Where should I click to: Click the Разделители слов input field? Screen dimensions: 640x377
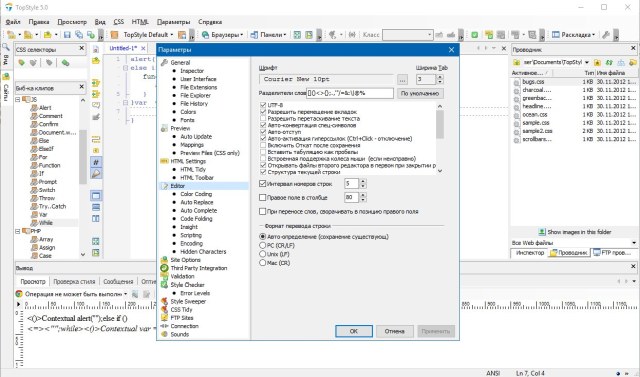tap(350, 93)
